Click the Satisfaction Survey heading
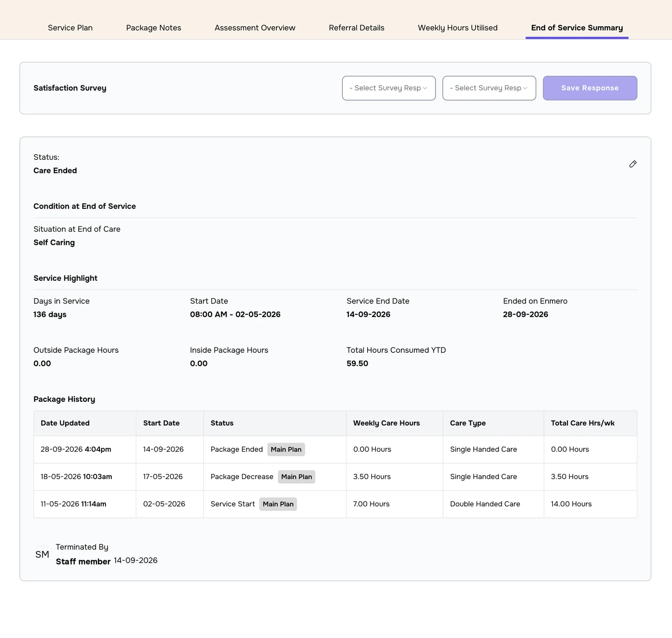Screen dimensions: 672x638 click(x=70, y=88)
